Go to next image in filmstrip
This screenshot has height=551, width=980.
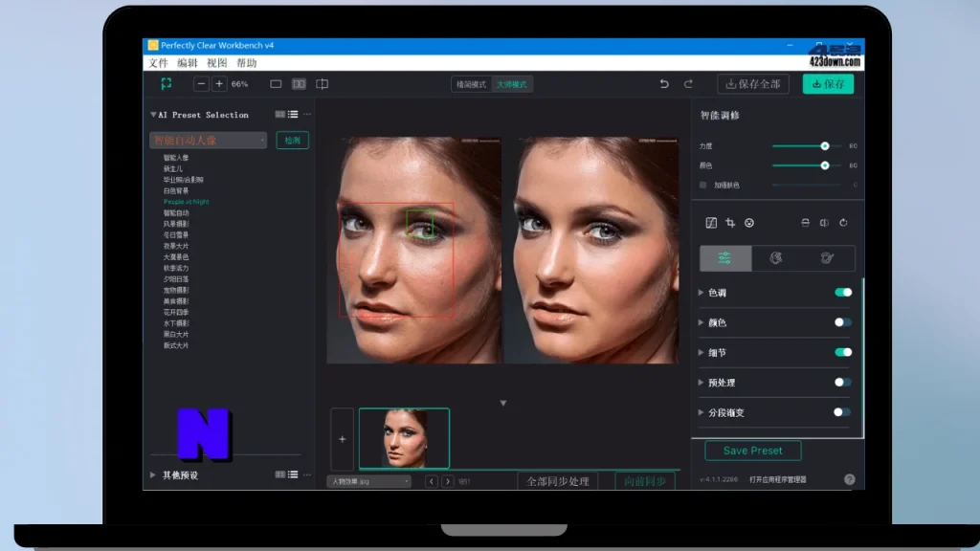tap(448, 482)
